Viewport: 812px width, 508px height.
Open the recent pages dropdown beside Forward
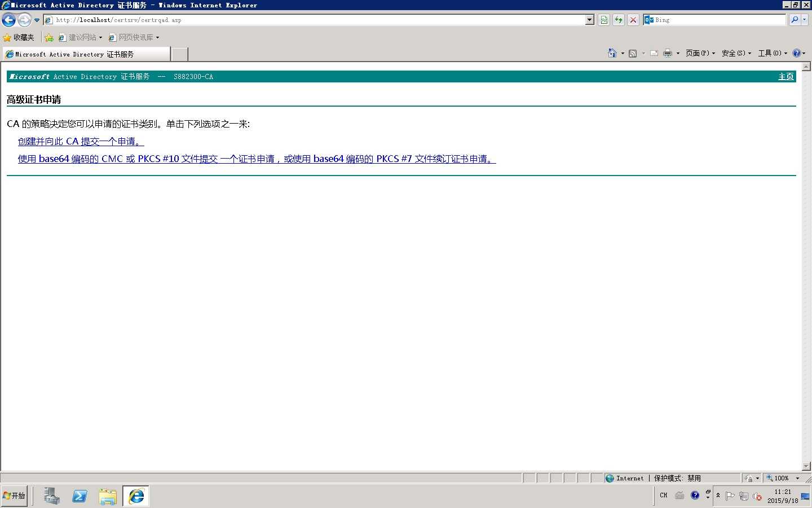37,20
